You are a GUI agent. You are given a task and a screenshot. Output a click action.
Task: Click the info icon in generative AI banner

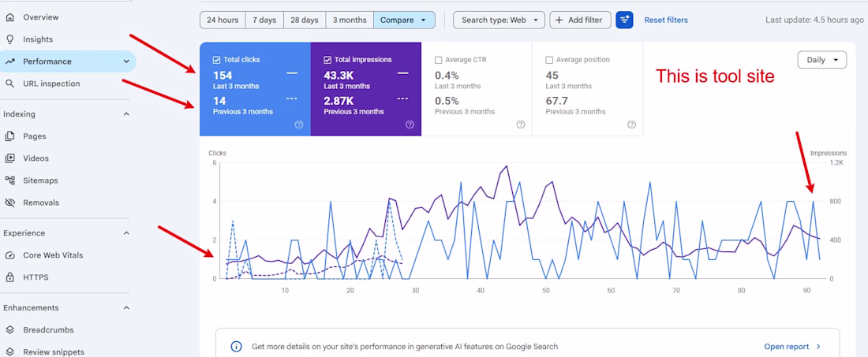click(237, 347)
